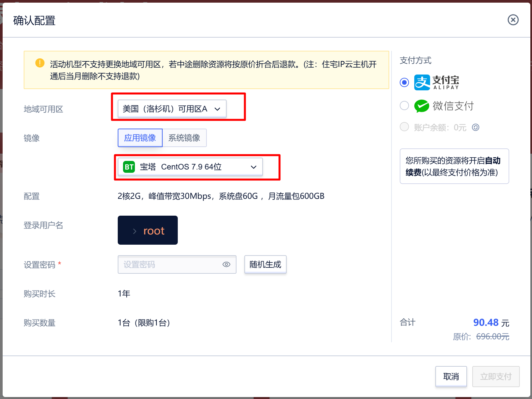The image size is (532, 399).
Task: Toggle password visibility eye icon
Action: point(226,264)
